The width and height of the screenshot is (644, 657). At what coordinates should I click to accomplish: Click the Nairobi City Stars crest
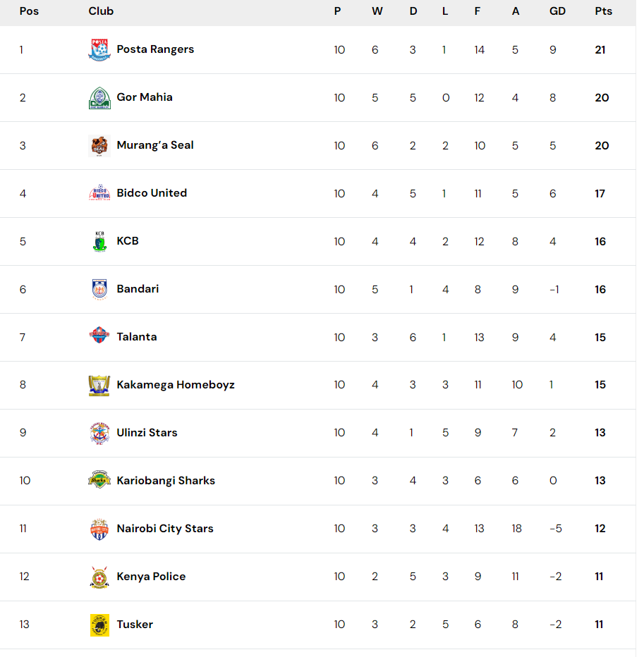point(99,529)
